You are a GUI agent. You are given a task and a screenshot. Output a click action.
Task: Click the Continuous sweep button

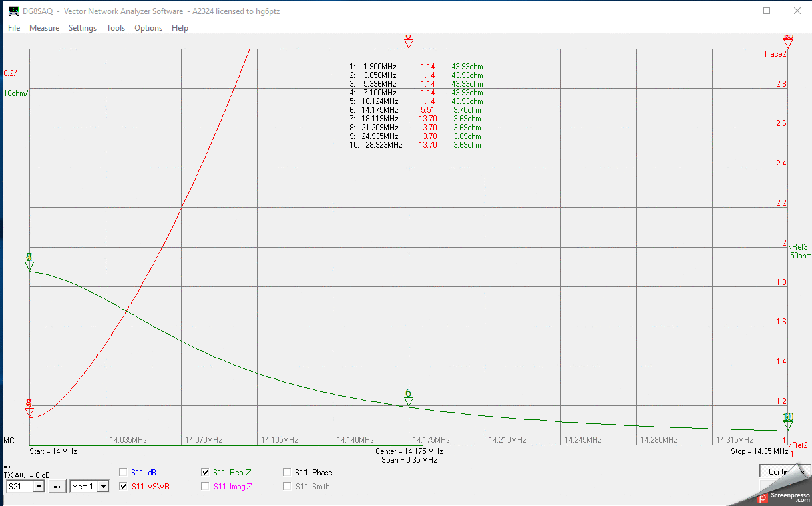click(x=780, y=472)
